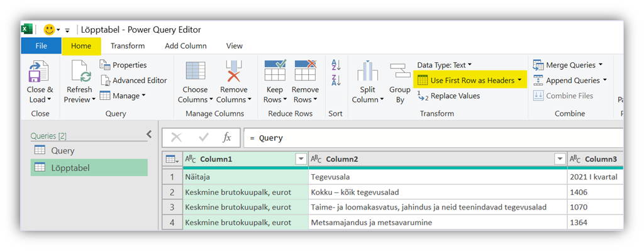
Task: Click the cell with value 1406
Action: pyautogui.click(x=596, y=192)
